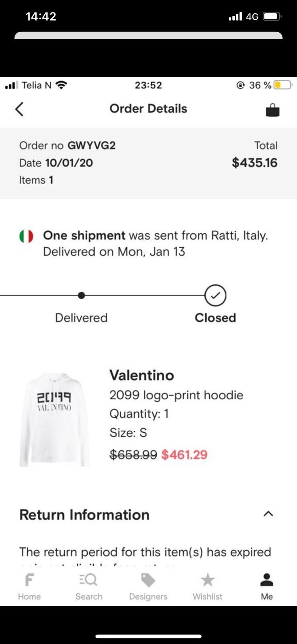The width and height of the screenshot is (297, 644).
Task: Tap the Delivered status dot
Action: coord(81,295)
